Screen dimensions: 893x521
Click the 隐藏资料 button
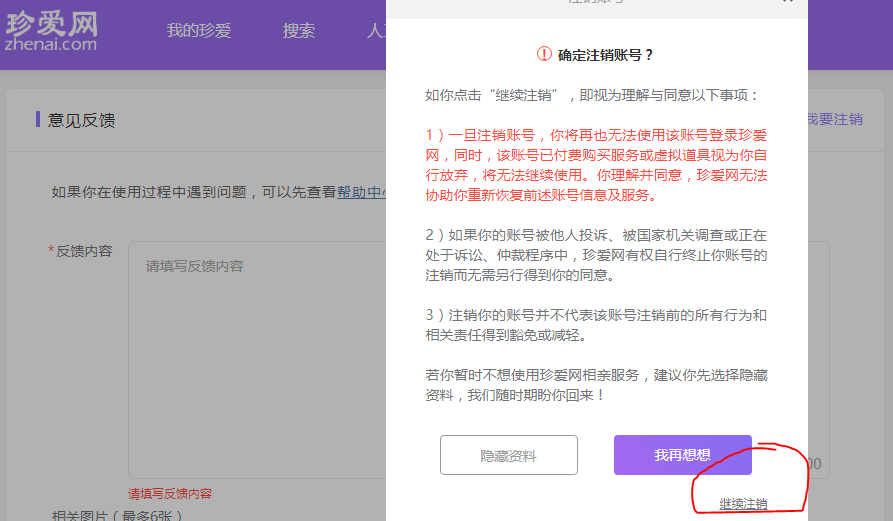coord(509,455)
